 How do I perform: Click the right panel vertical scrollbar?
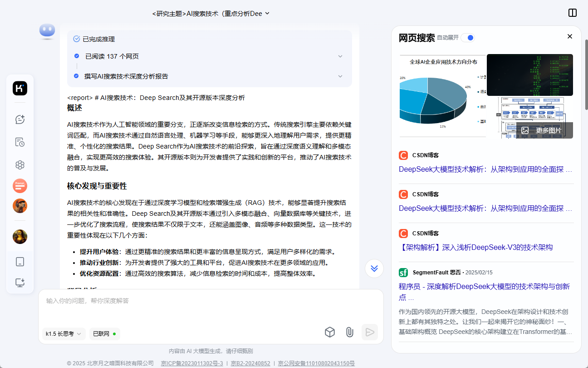(x=586, y=74)
